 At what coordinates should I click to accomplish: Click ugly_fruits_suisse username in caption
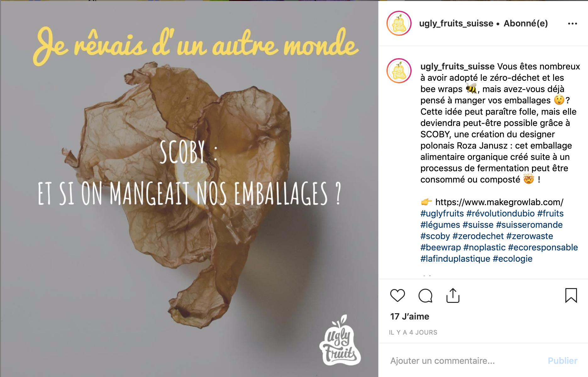click(458, 67)
